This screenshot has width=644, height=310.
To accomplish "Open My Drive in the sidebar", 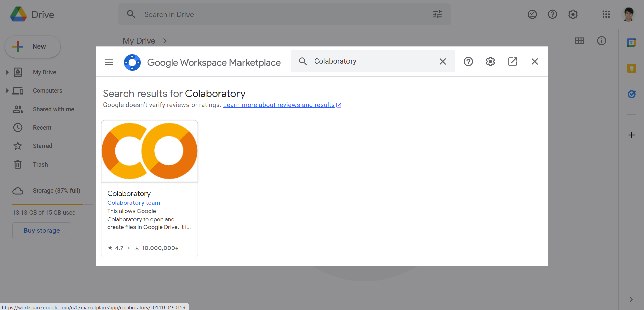I will coord(44,72).
